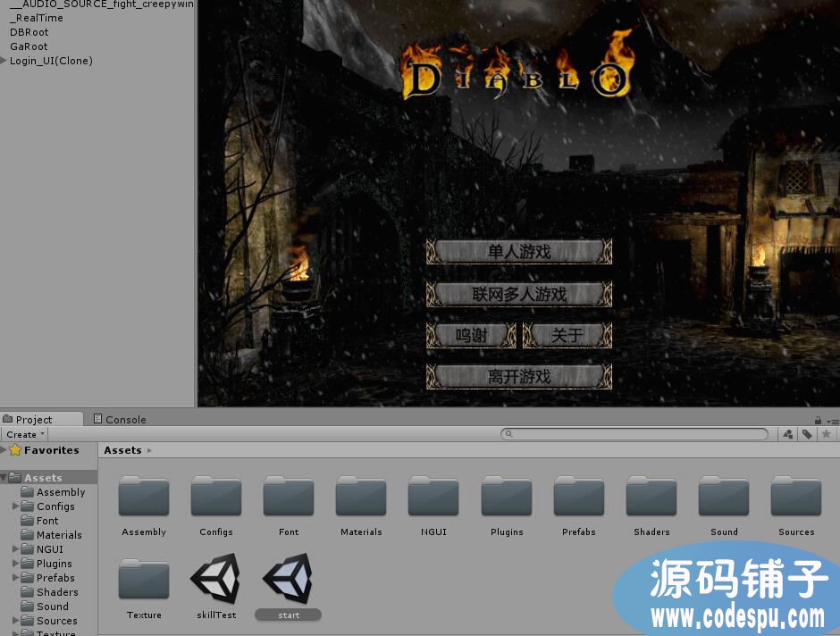Screen dimensions: 840x636
Task: Select Sources in the folder tree
Action: [57, 621]
